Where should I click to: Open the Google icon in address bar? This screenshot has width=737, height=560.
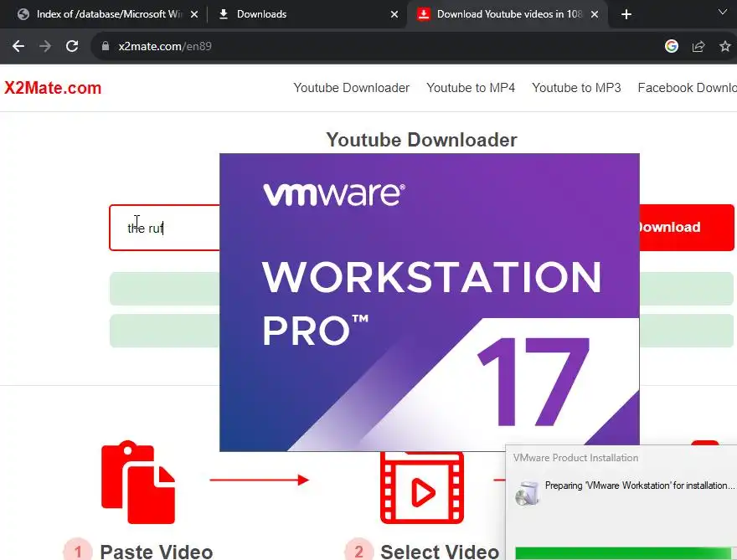(x=671, y=46)
